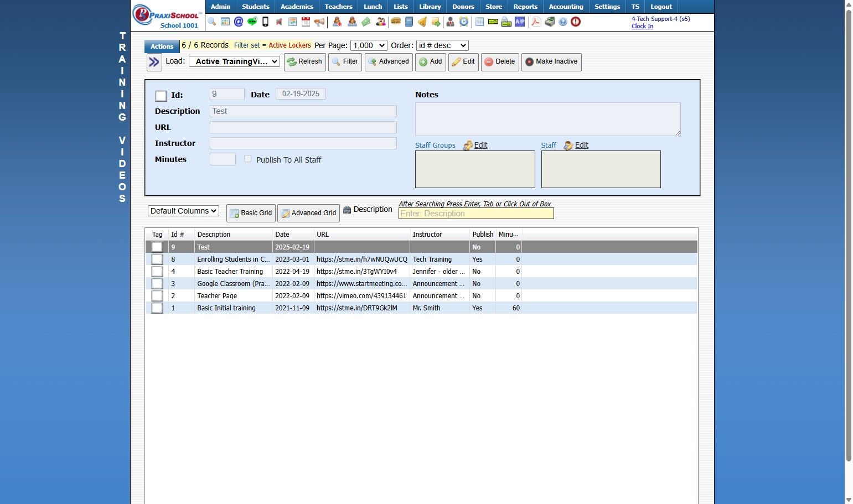This screenshot has width=853, height=504.
Task: Click the red-topped date calendar icon
Action: [306, 22]
